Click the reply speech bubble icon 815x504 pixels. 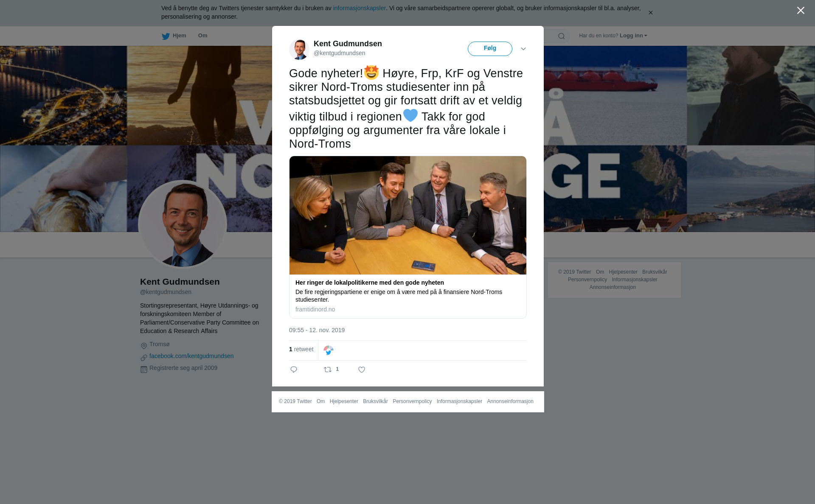[294, 370]
